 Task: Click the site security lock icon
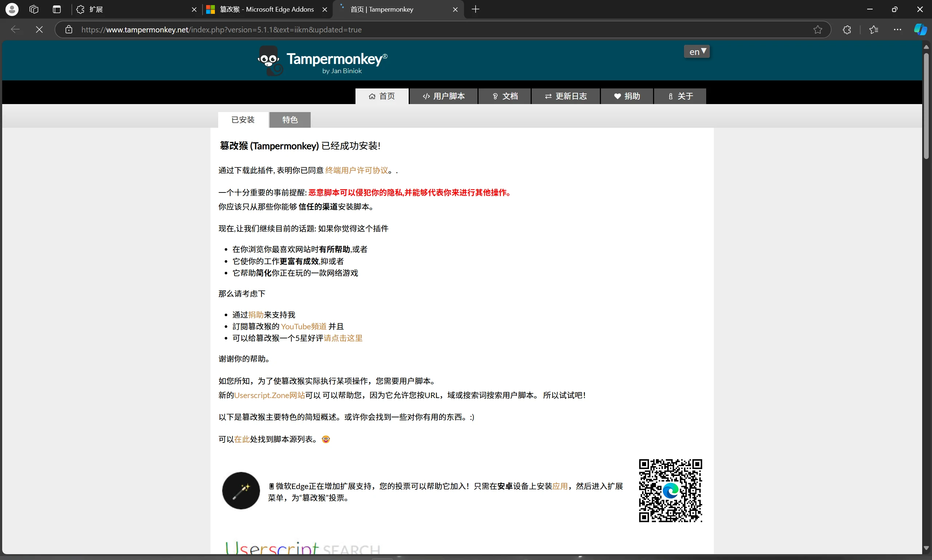(69, 29)
